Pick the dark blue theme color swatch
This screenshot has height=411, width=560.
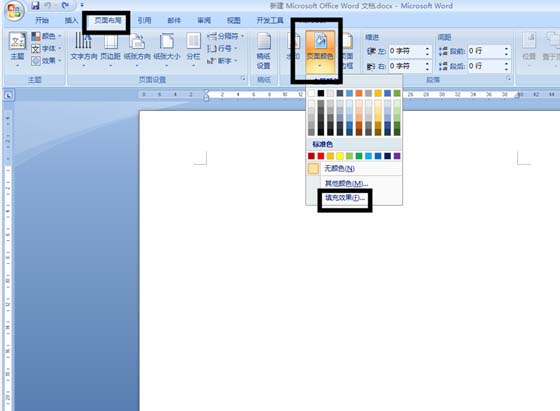(340, 93)
